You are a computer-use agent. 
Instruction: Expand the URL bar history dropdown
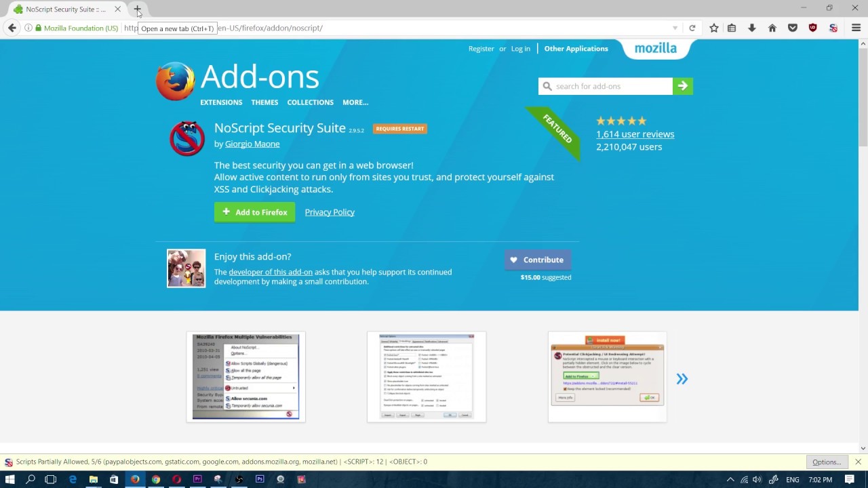tap(675, 28)
